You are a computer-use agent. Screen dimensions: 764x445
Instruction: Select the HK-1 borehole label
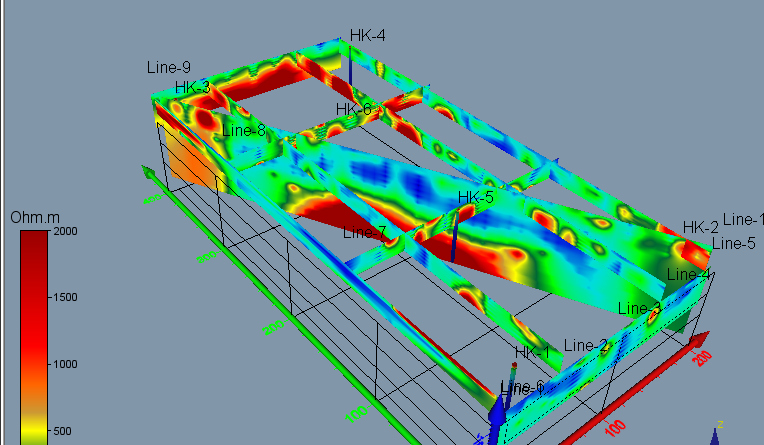coord(533,353)
